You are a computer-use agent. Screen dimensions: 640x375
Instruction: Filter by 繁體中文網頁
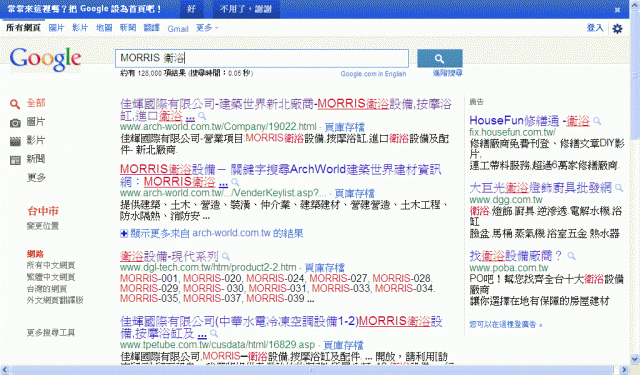coord(51,277)
